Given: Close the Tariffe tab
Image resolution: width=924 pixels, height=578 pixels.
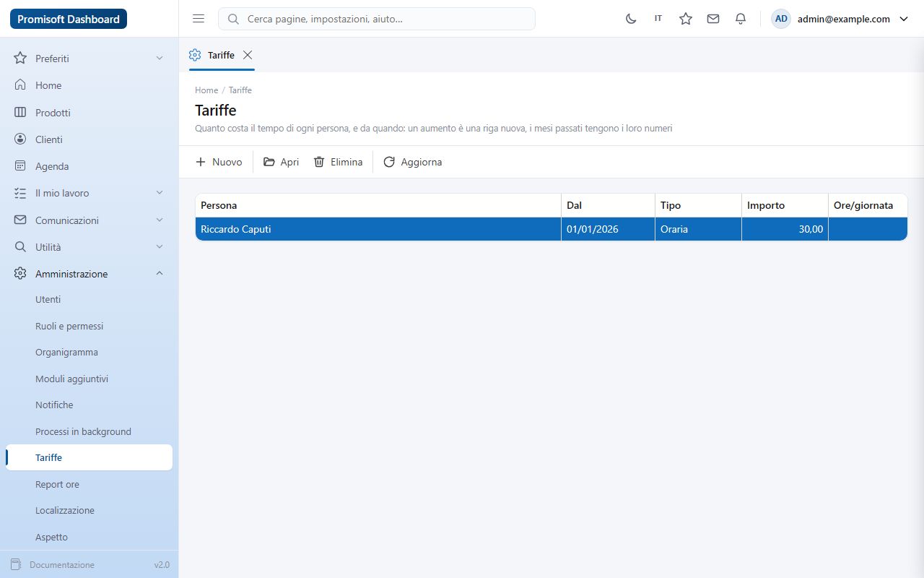Looking at the screenshot, I should tap(248, 55).
